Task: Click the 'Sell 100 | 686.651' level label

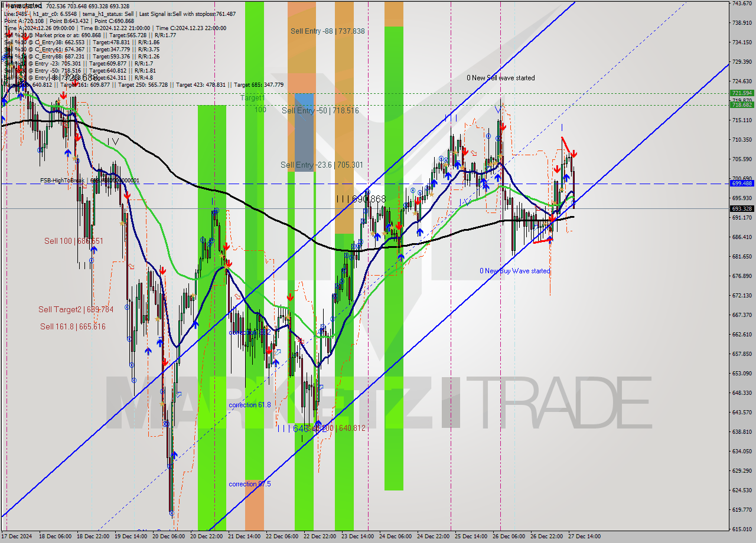Action: coord(74,241)
